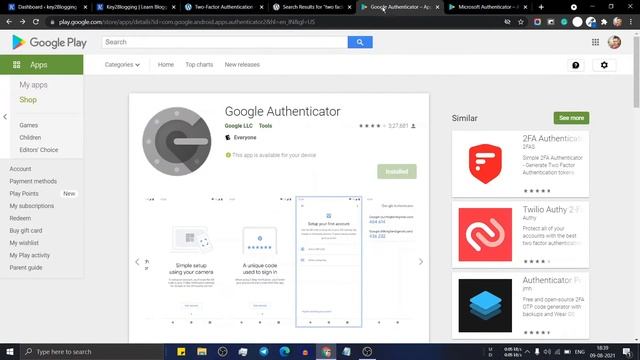Click the 2FA Authenticator red shield icon
Image resolution: width=640 pixels, height=360 pixels.
tap(485, 163)
